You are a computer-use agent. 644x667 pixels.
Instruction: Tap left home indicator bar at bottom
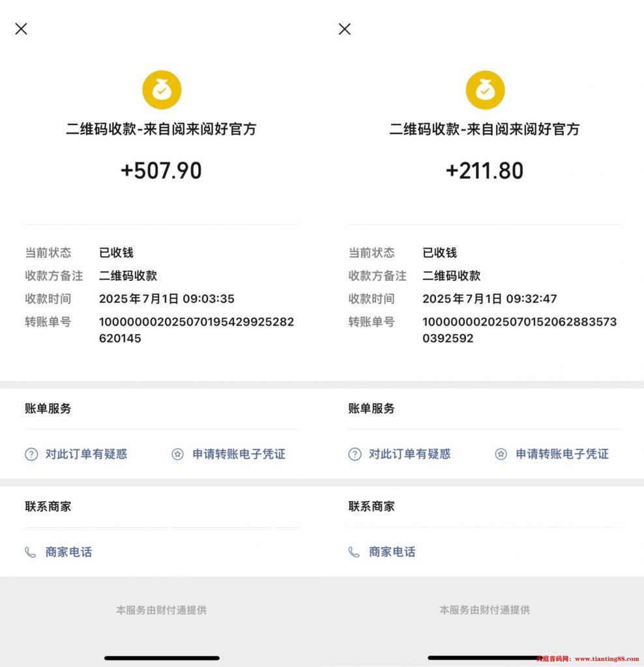pyautogui.click(x=162, y=658)
